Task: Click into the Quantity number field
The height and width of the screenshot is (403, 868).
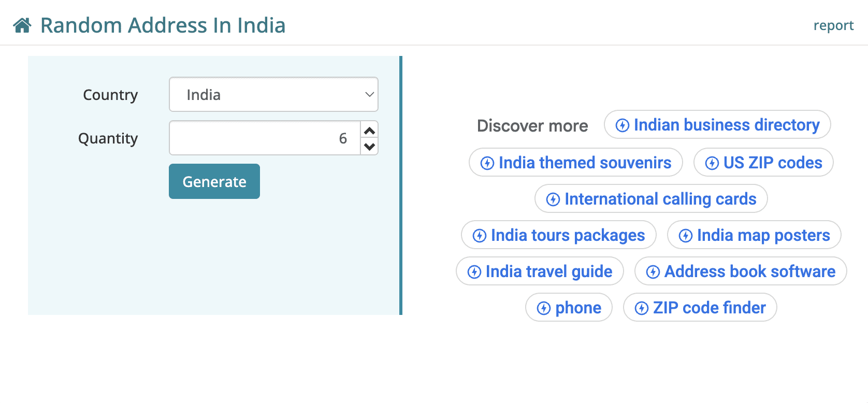Action: [264, 138]
